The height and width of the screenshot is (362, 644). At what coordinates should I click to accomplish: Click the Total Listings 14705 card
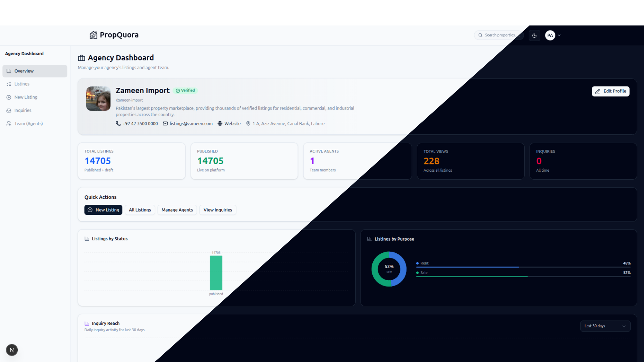(131, 161)
